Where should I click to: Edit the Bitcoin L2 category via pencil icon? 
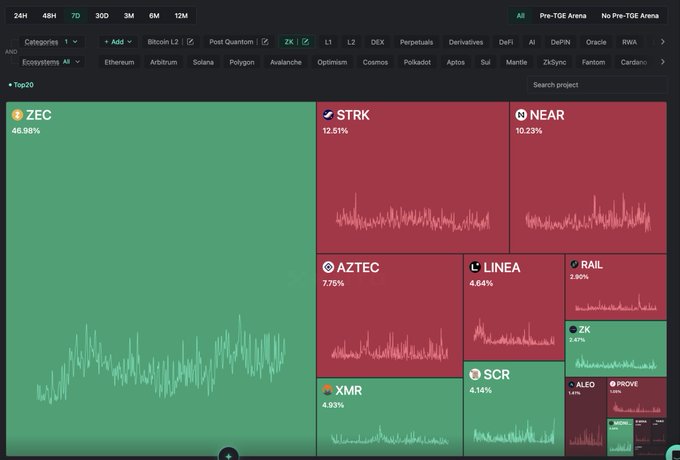pyautogui.click(x=190, y=42)
